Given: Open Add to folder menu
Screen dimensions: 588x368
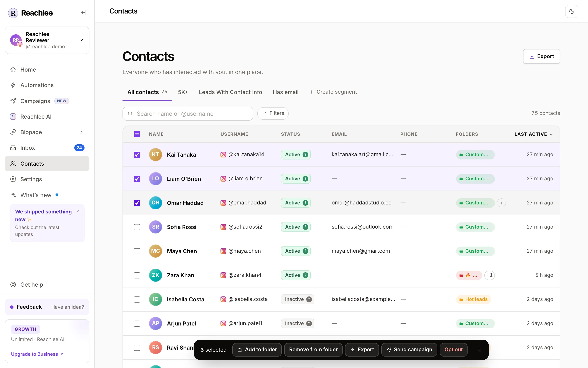Looking at the screenshot, I should [x=257, y=350].
